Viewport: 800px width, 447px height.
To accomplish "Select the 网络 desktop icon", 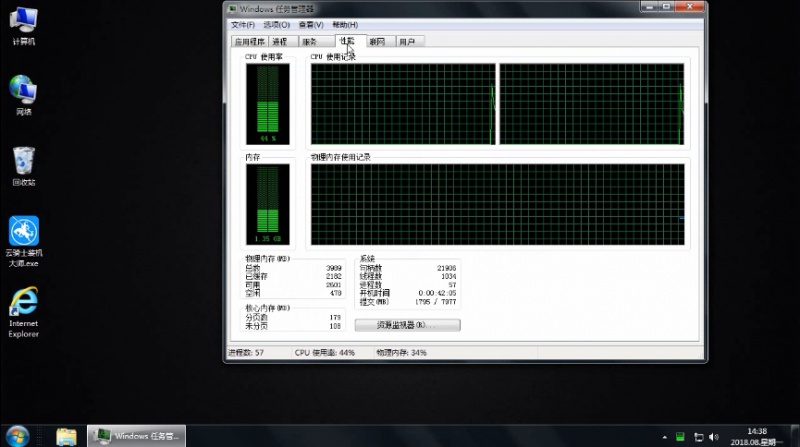I will click(23, 95).
